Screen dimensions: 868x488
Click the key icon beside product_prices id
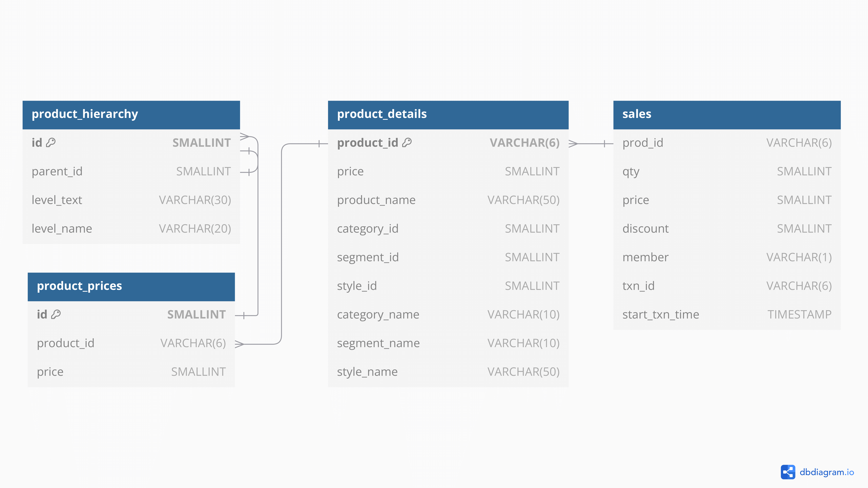point(56,314)
